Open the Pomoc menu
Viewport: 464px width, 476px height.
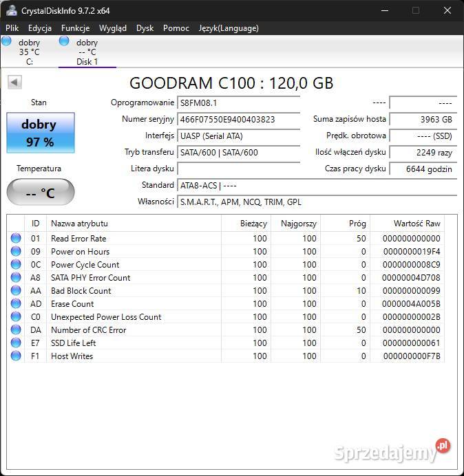[176, 28]
